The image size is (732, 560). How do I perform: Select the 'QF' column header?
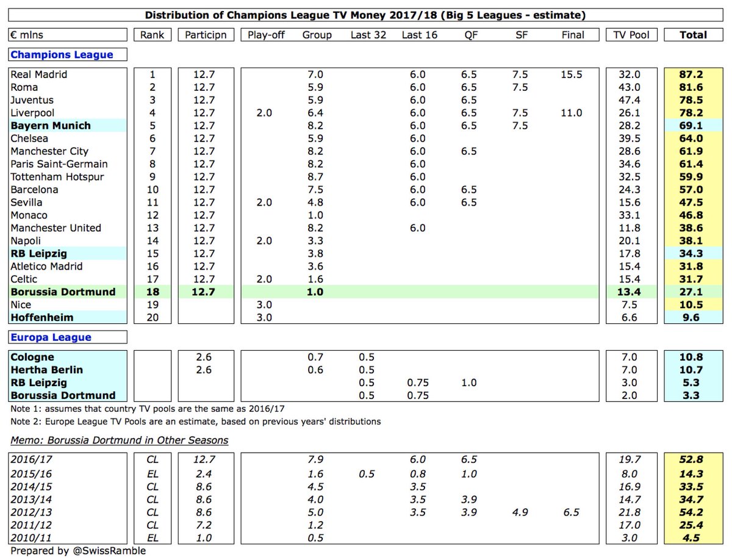click(470, 35)
